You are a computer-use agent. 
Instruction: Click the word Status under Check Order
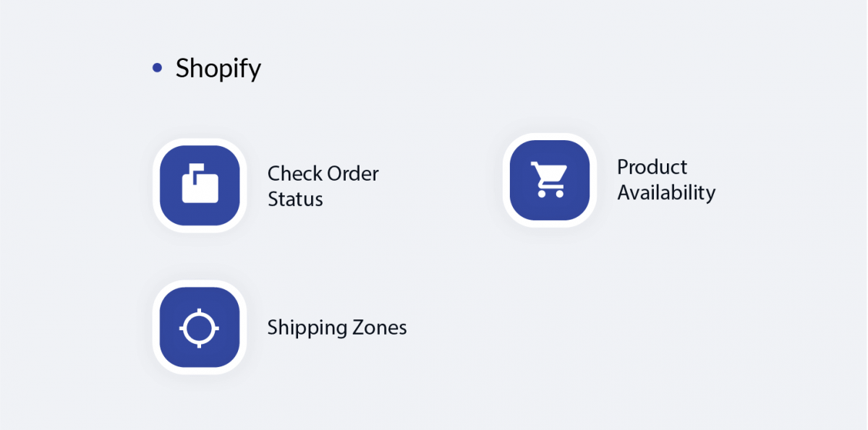coord(295,199)
